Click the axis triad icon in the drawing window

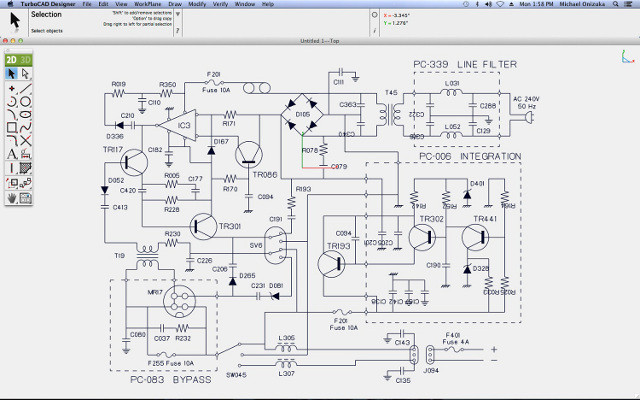(x=627, y=56)
